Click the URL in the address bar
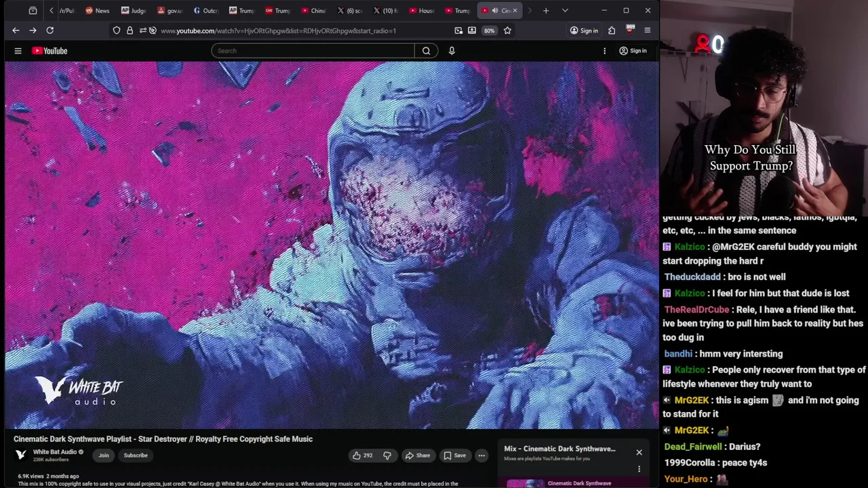The width and height of the screenshot is (868, 488). tap(278, 30)
